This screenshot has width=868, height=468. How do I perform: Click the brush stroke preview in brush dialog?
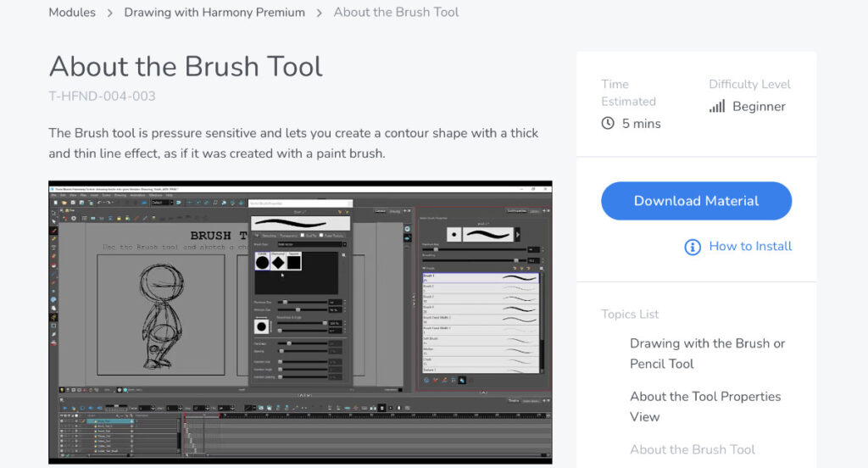tap(301, 223)
